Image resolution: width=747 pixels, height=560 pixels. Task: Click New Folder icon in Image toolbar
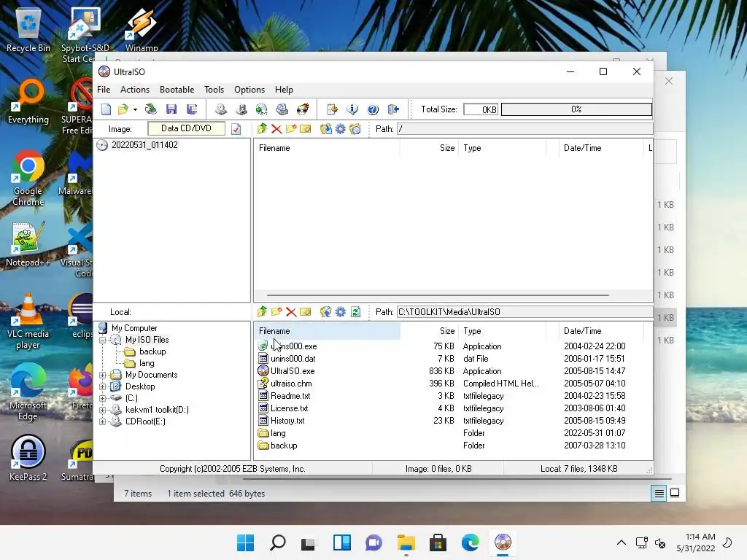tap(291, 128)
